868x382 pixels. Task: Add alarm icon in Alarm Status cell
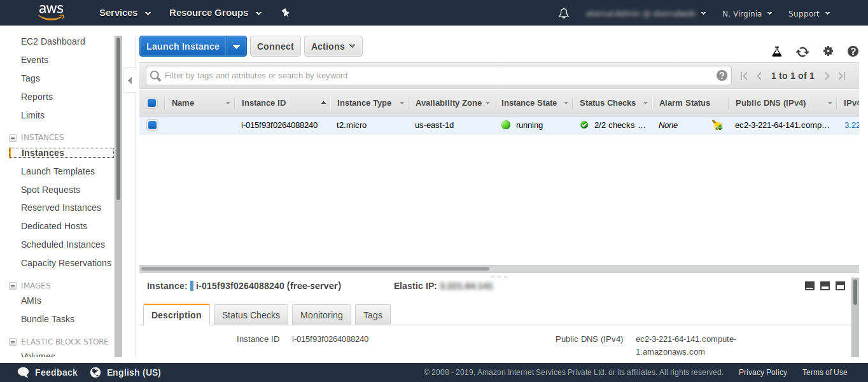(717, 125)
